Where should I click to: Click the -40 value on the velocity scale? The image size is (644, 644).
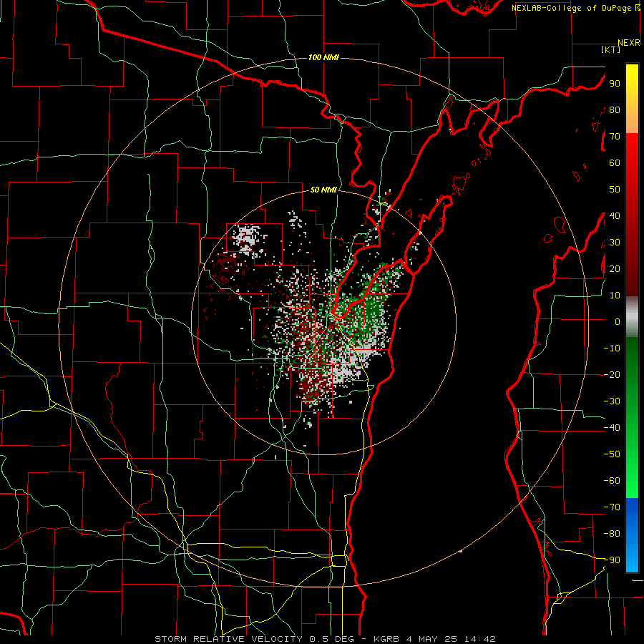(x=612, y=428)
